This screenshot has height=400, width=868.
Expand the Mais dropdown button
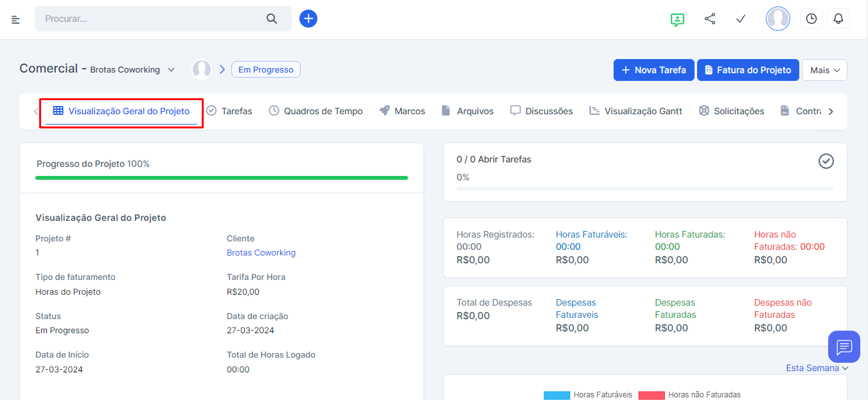824,70
